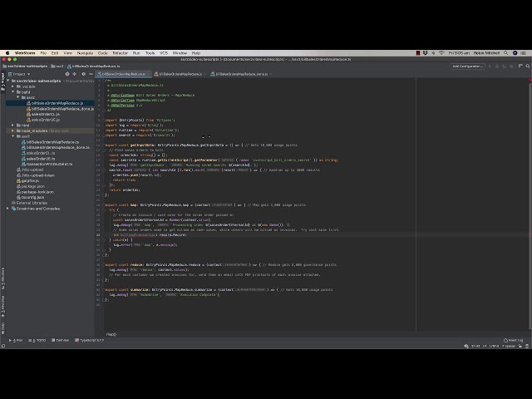The height and width of the screenshot is (399, 532).
Task: Click the Stop icon in the top toolbar
Action: pyautogui.click(x=511, y=66)
